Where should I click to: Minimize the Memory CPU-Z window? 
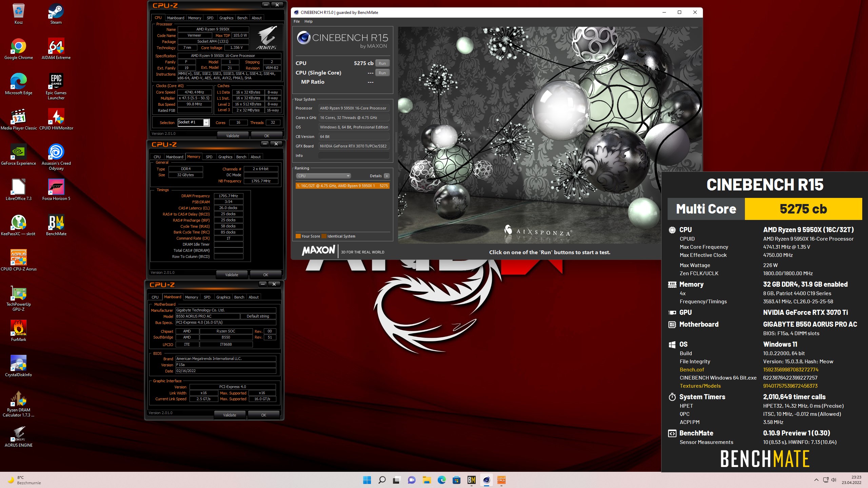265,144
